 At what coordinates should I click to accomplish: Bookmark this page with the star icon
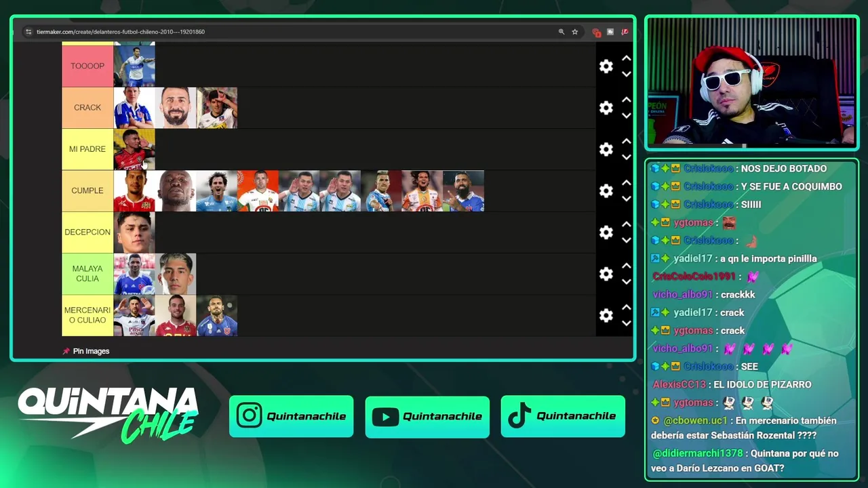(x=575, y=32)
